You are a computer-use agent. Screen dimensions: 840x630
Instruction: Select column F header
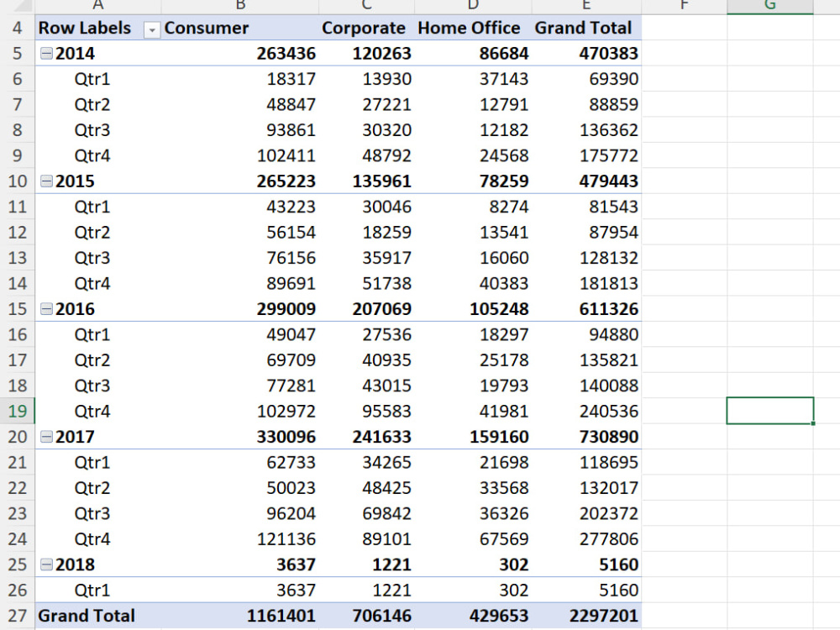point(684,6)
